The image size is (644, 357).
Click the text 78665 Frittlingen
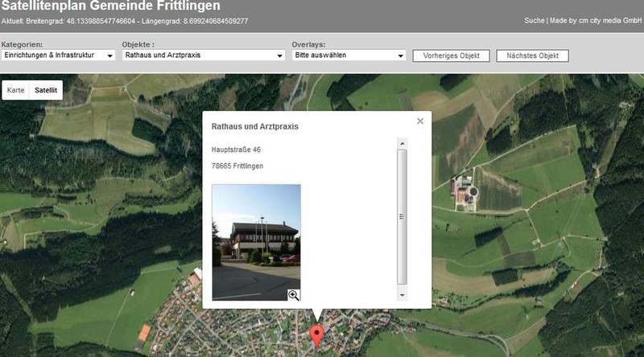pyautogui.click(x=237, y=166)
